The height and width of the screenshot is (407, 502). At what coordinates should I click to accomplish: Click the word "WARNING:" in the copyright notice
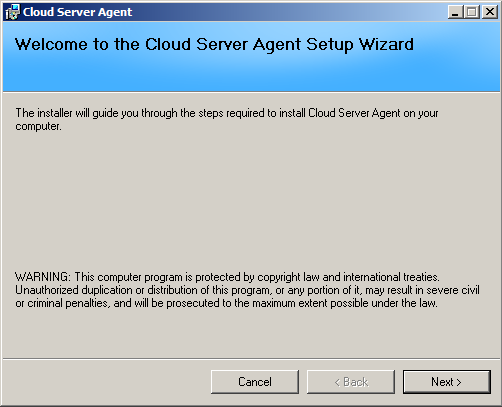click(43, 277)
